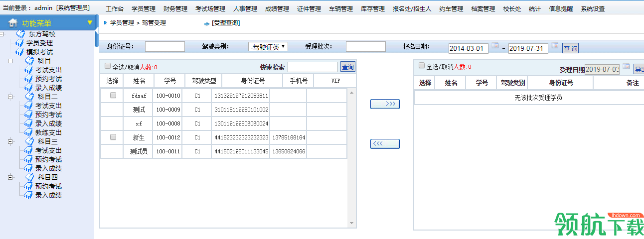Click >>> button to move students right
This screenshot has width=644, height=239.
pos(385,104)
